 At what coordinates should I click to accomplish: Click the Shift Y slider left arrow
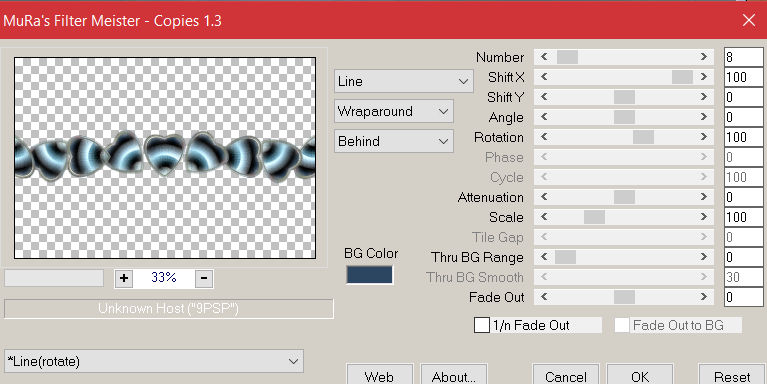pos(544,97)
